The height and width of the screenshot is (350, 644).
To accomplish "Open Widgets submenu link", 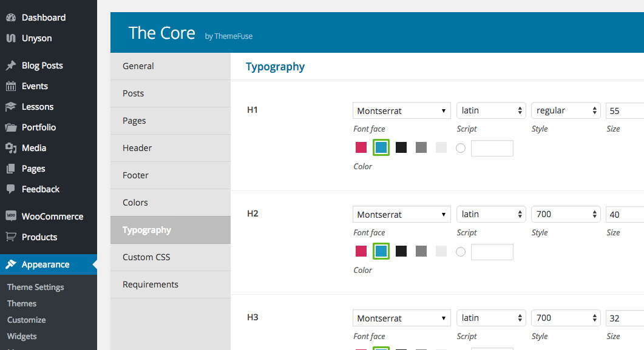I will coord(22,336).
